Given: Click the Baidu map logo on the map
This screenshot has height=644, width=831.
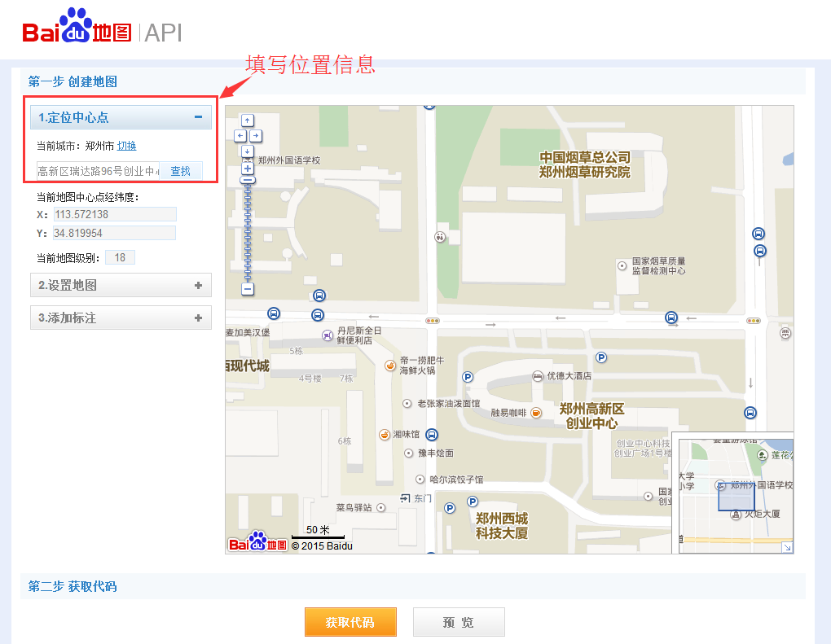Looking at the screenshot, I should [x=257, y=541].
